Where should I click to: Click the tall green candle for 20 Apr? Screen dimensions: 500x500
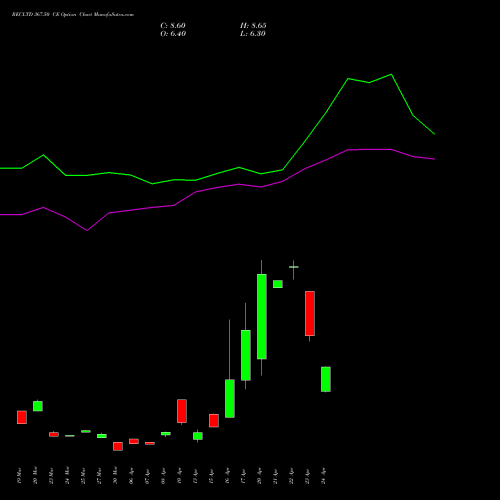[262, 316]
